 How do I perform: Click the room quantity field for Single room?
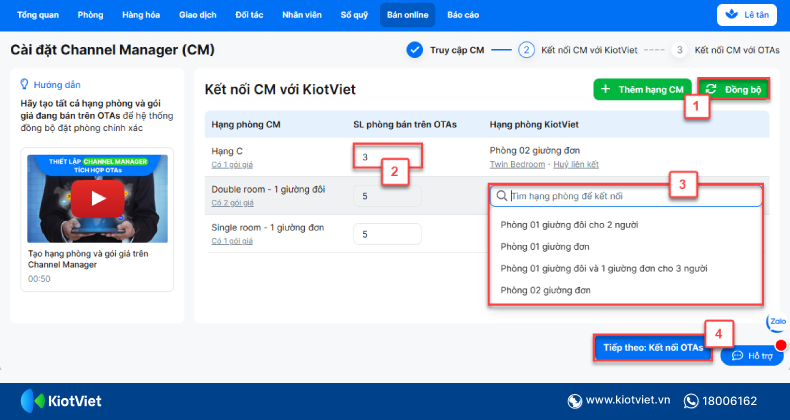387,234
